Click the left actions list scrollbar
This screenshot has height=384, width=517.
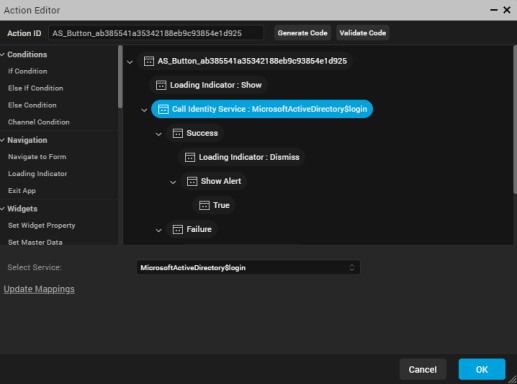[x=120, y=77]
